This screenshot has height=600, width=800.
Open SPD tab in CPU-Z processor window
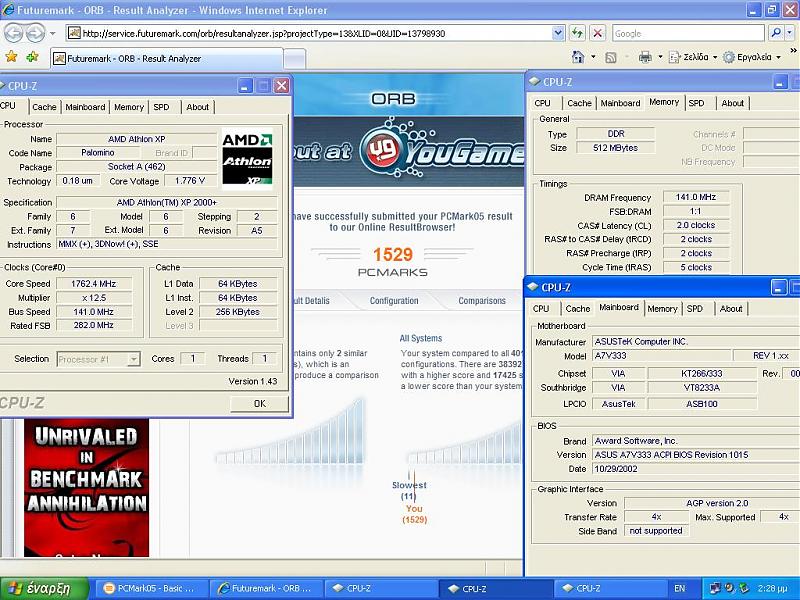point(161,107)
